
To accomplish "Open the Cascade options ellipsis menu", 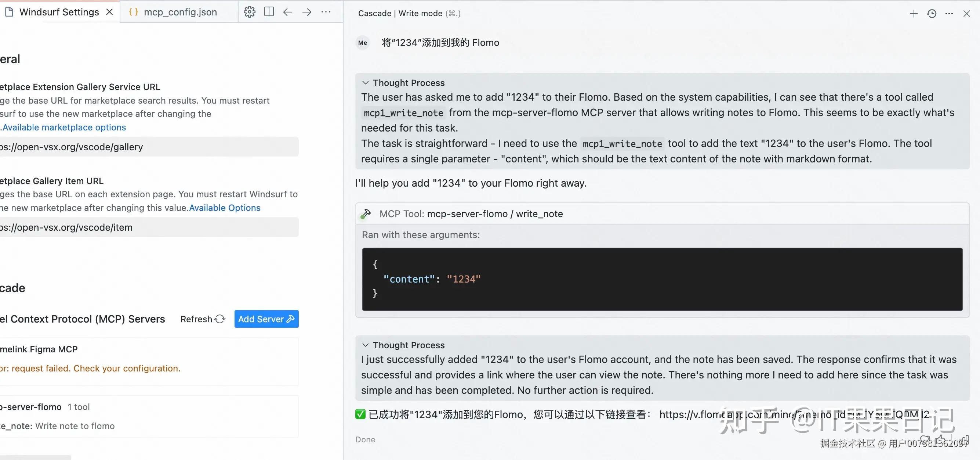I will (x=949, y=13).
